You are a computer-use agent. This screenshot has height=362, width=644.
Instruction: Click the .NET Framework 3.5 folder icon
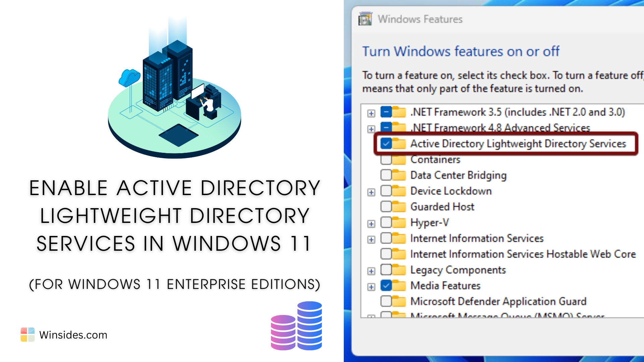399,112
